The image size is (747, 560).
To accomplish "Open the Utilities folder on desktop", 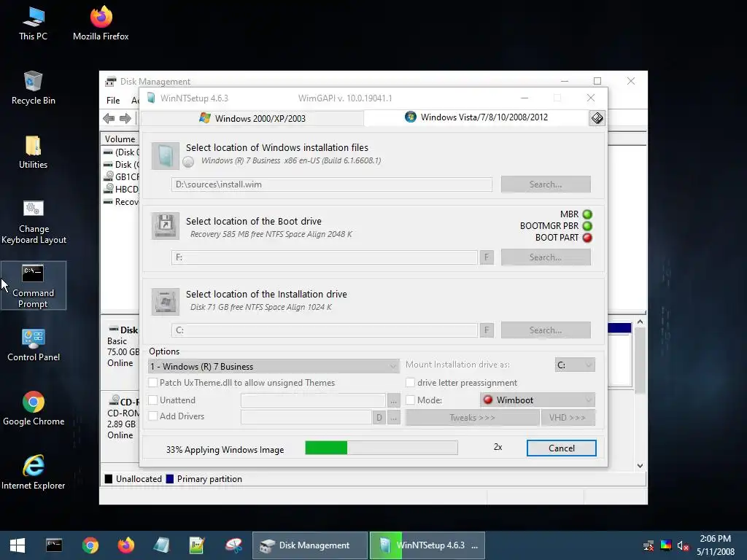I will tap(33, 152).
